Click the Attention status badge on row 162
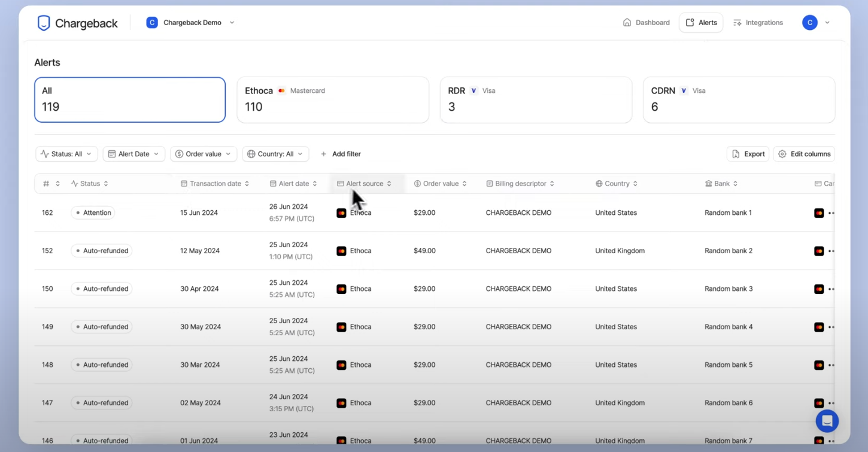Viewport: 868px width, 452px height. coord(93,213)
